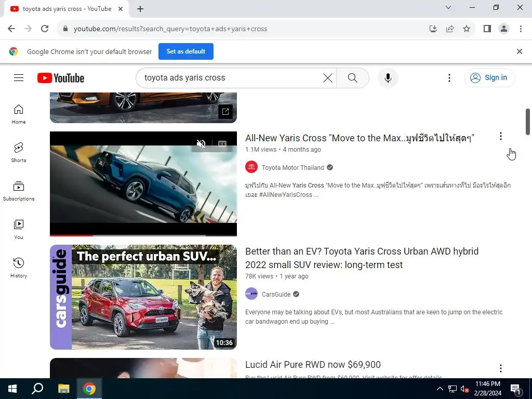The height and width of the screenshot is (399, 532).
Task: Open tab search chevron
Action: click(448, 7)
